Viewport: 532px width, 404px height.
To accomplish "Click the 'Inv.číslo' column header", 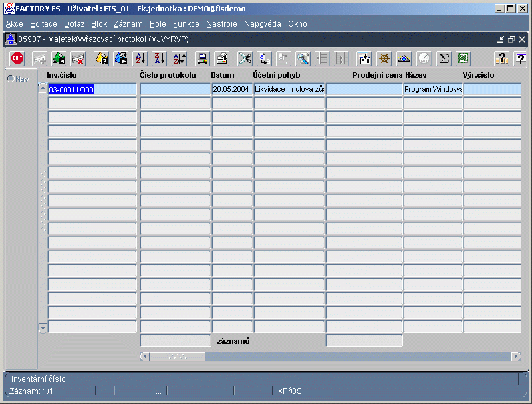I will (x=62, y=75).
